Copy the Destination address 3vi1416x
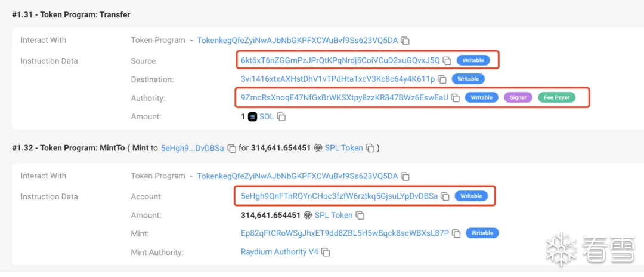The image size is (644, 277). [x=442, y=79]
